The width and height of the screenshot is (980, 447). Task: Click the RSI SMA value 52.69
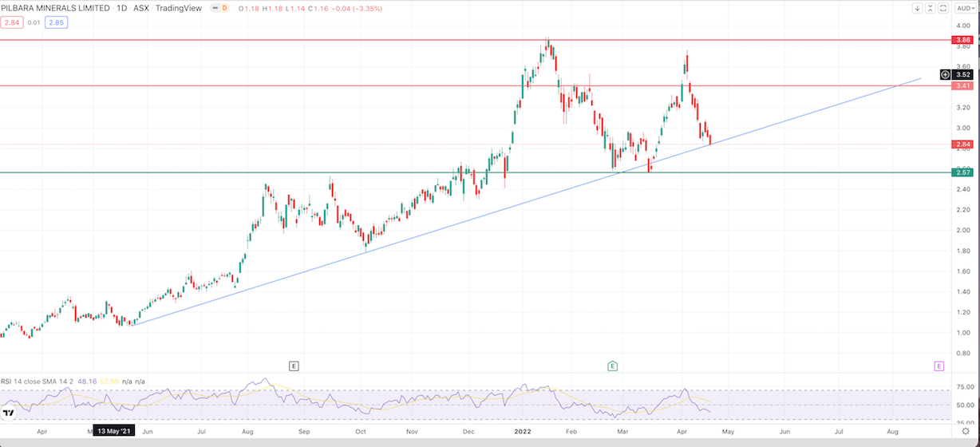click(x=111, y=382)
